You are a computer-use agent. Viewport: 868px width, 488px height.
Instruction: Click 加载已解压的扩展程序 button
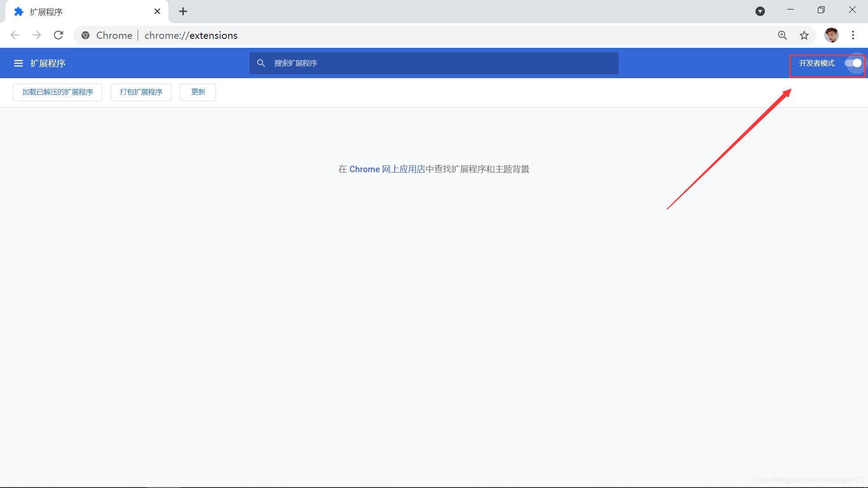(57, 92)
